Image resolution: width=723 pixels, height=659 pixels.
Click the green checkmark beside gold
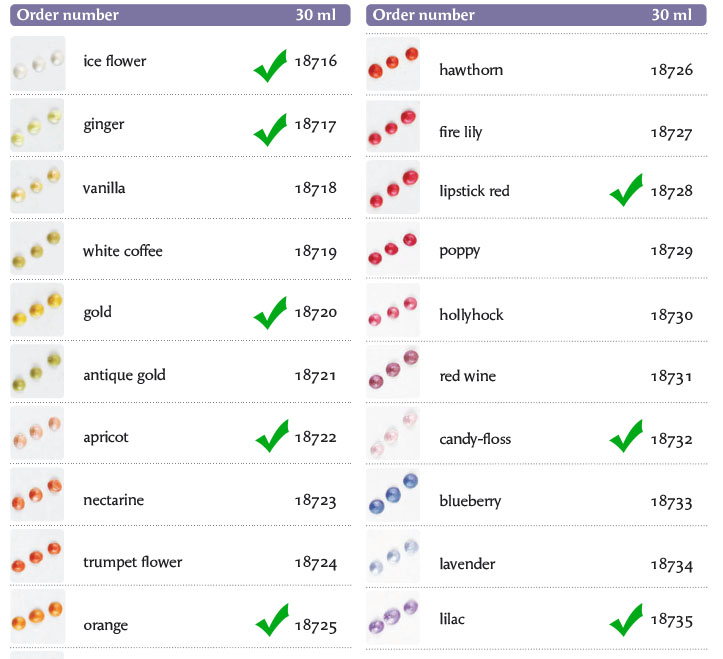(270, 313)
